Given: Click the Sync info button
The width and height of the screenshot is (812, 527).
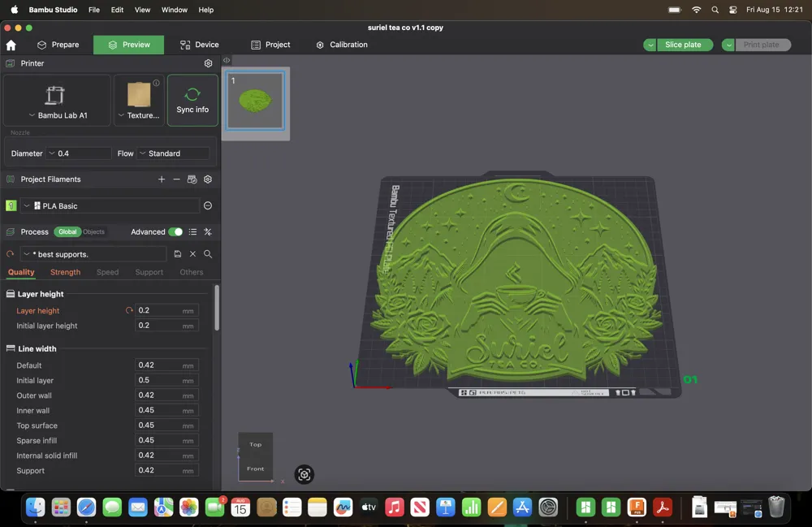Looking at the screenshot, I should pyautogui.click(x=192, y=101).
